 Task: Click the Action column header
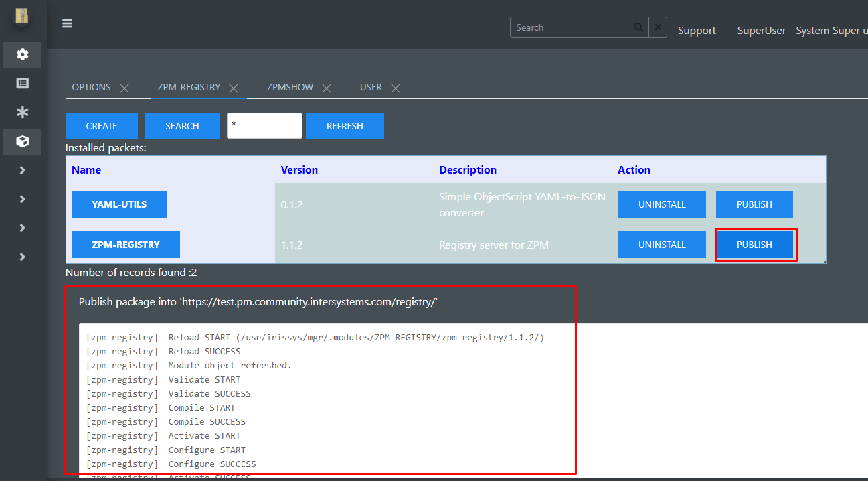pyautogui.click(x=634, y=170)
